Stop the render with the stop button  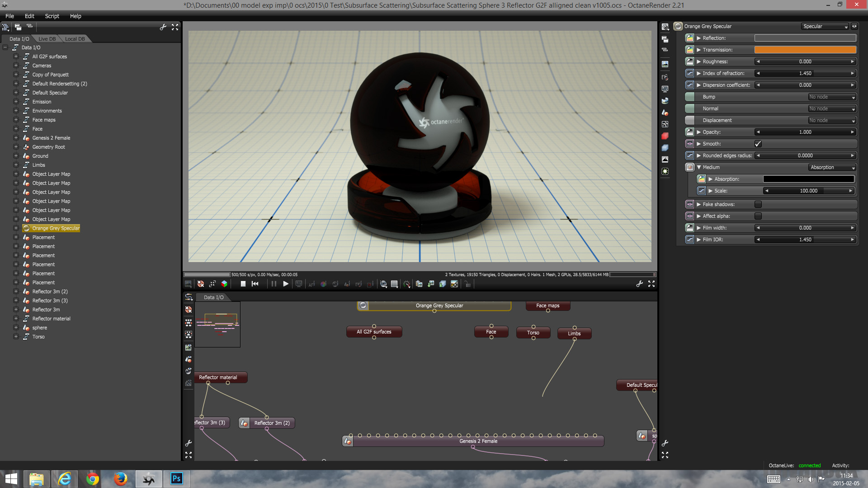(x=243, y=284)
